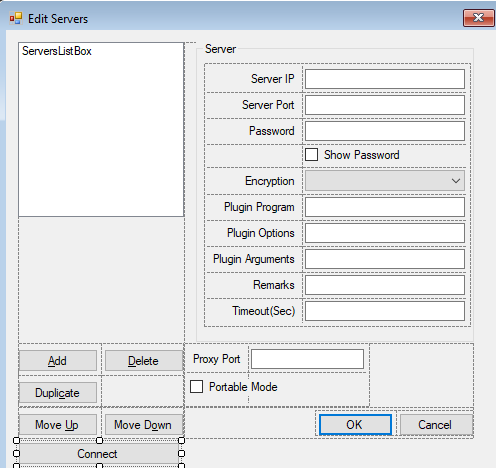Viewport: 496px width, 468px height.
Task: Click the Server Port label
Action: point(268,105)
